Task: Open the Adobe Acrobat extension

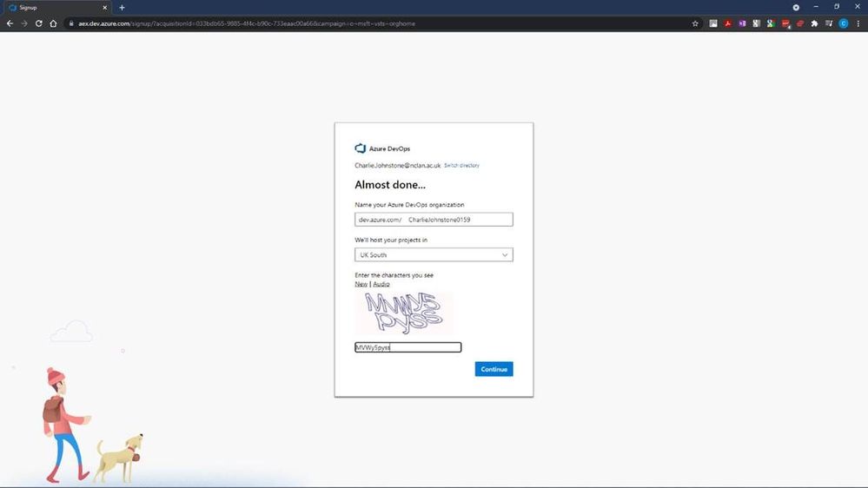Action: (728, 23)
